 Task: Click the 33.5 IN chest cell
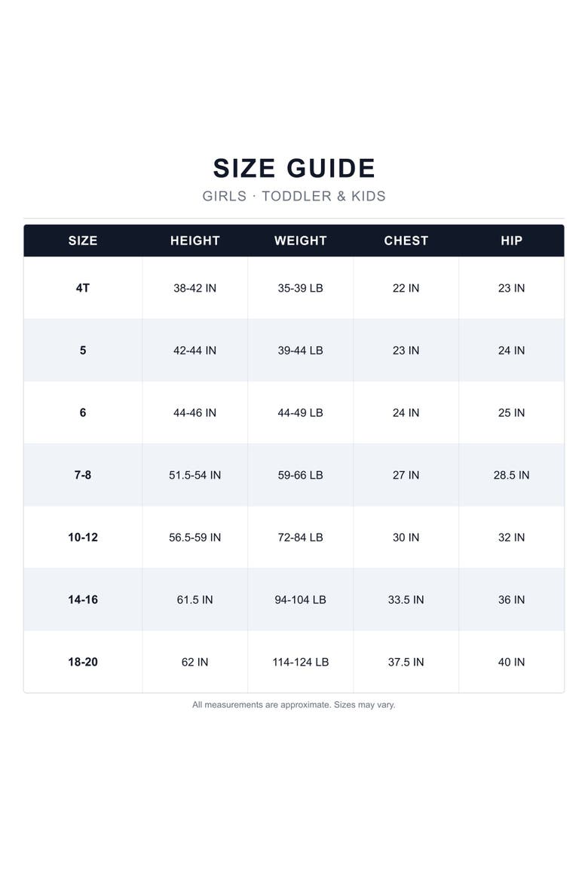coord(406,599)
